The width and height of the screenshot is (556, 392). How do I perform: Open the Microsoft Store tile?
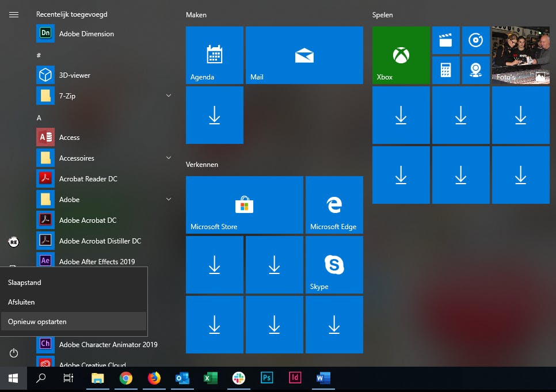244,205
